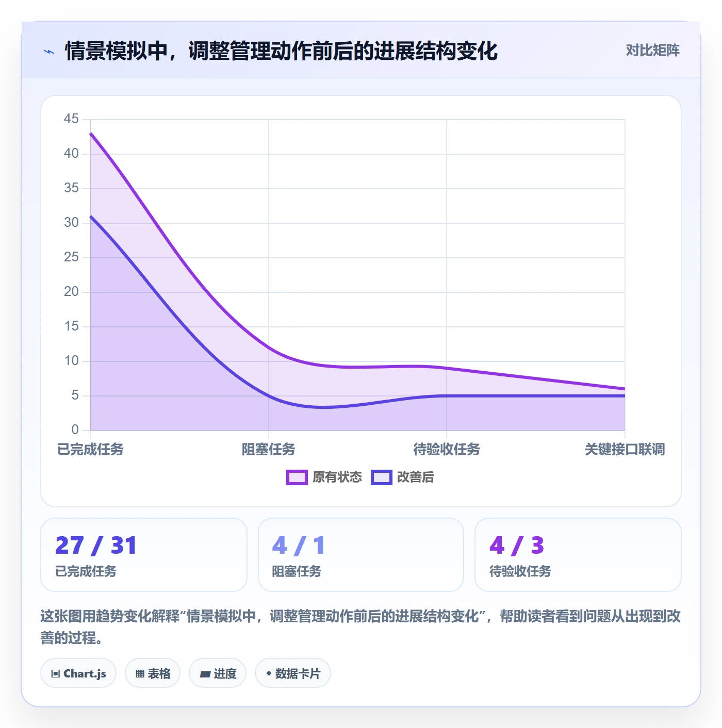722x728 pixels.
Task: Select the 表格 tag chip
Action: [153, 673]
